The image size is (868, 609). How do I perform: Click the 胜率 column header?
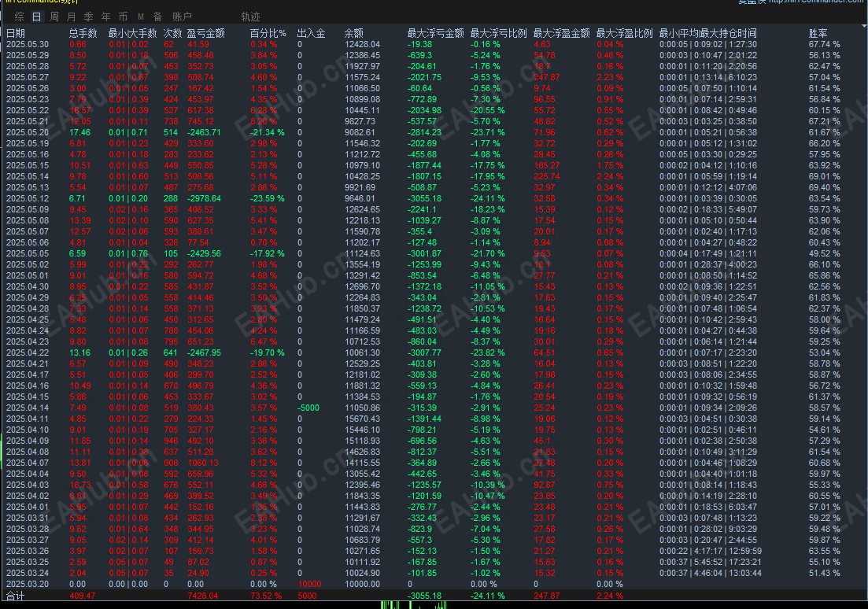click(818, 33)
